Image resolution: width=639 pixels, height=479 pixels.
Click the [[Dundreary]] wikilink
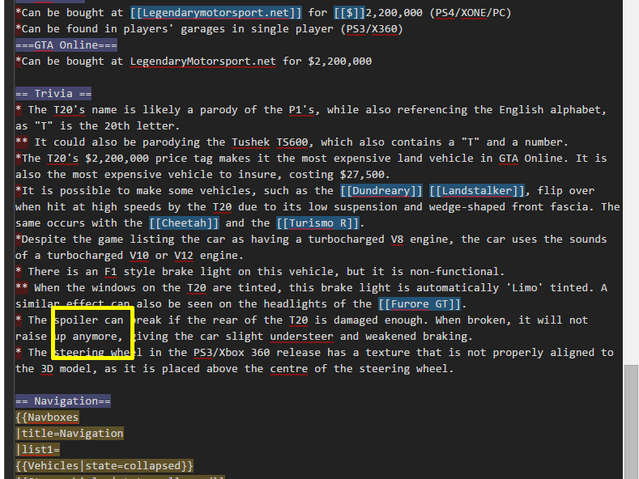click(381, 190)
